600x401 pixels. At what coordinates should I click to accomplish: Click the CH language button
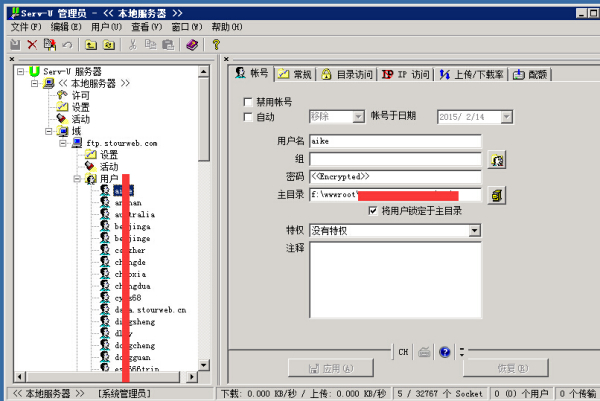pyautogui.click(x=403, y=352)
